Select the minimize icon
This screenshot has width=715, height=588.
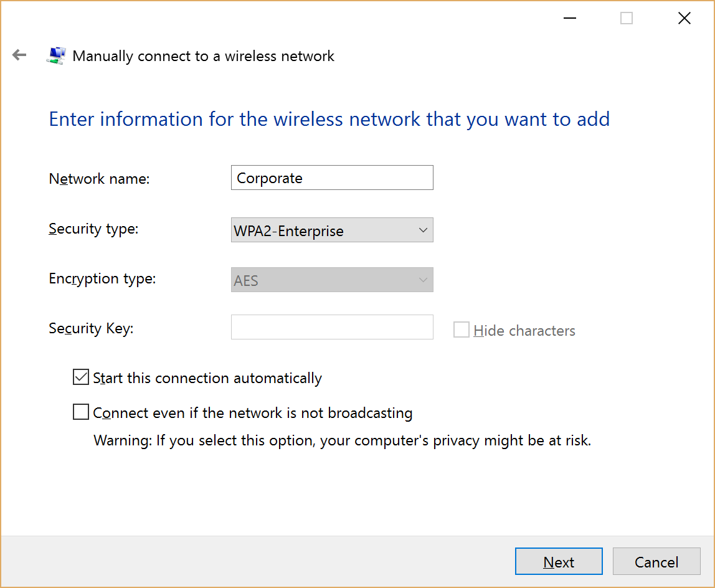click(569, 18)
